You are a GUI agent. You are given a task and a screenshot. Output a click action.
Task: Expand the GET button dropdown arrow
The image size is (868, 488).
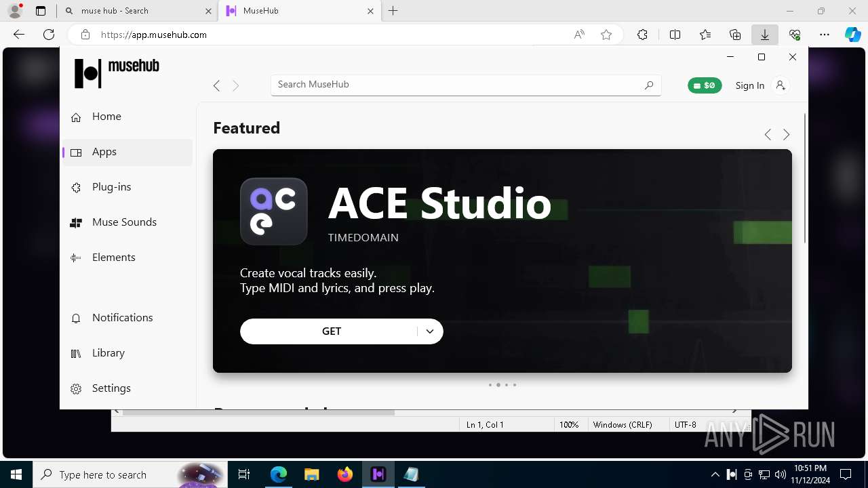[x=430, y=331]
